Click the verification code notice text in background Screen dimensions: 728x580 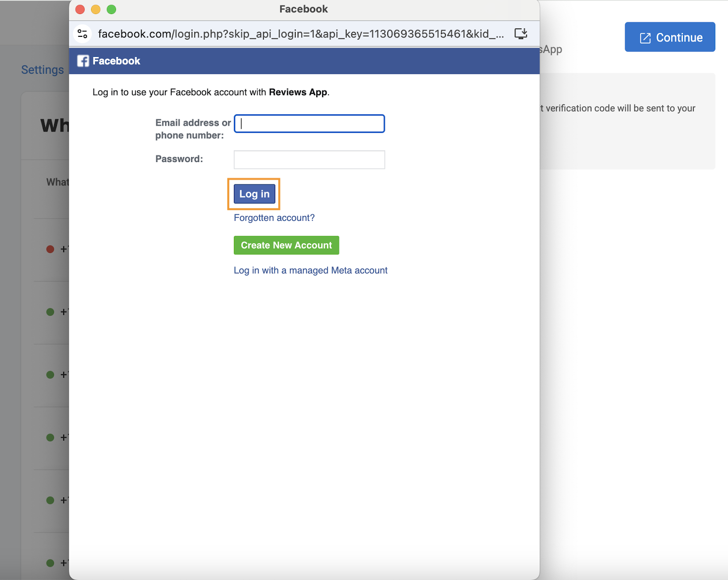coord(618,108)
